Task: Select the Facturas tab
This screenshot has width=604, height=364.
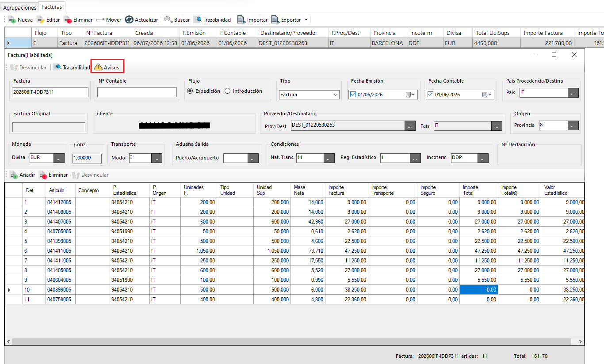Action: [52, 7]
